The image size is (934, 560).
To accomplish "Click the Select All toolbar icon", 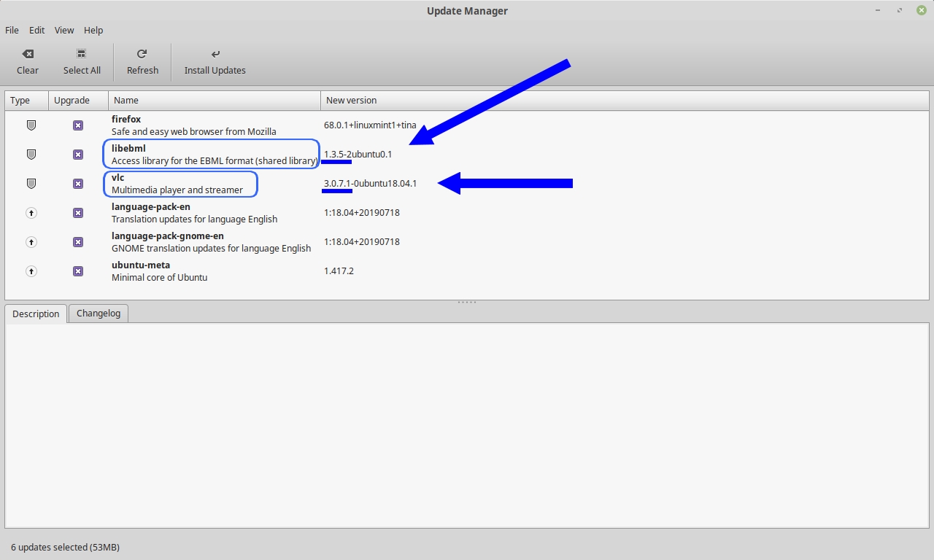I will tap(82, 54).
